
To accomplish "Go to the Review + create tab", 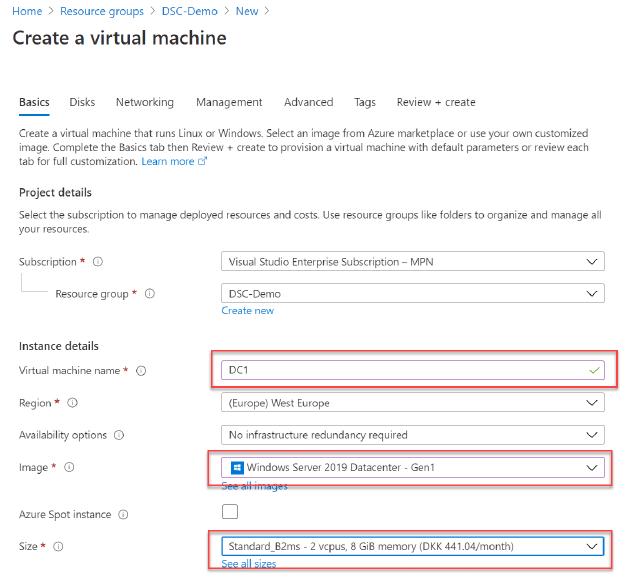I will coord(436,102).
